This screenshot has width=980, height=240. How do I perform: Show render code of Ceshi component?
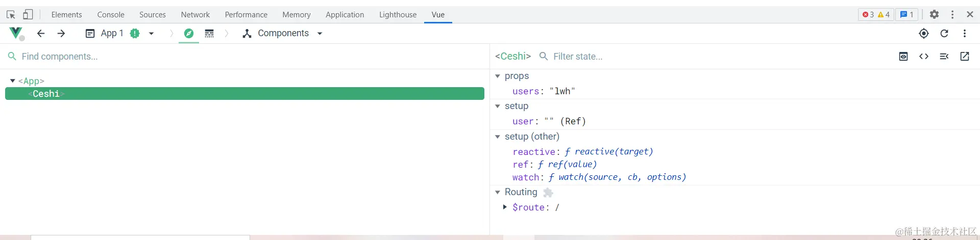point(923,57)
